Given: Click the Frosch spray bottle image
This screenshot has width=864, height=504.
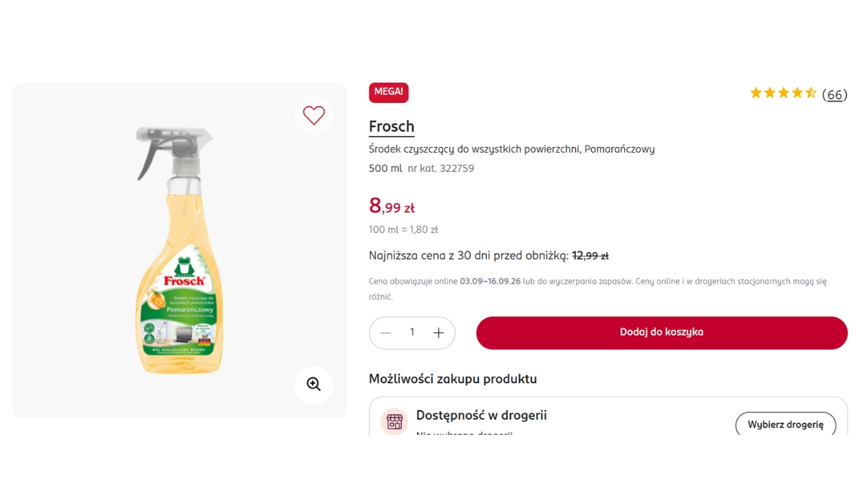Looking at the screenshot, I should 179,250.
